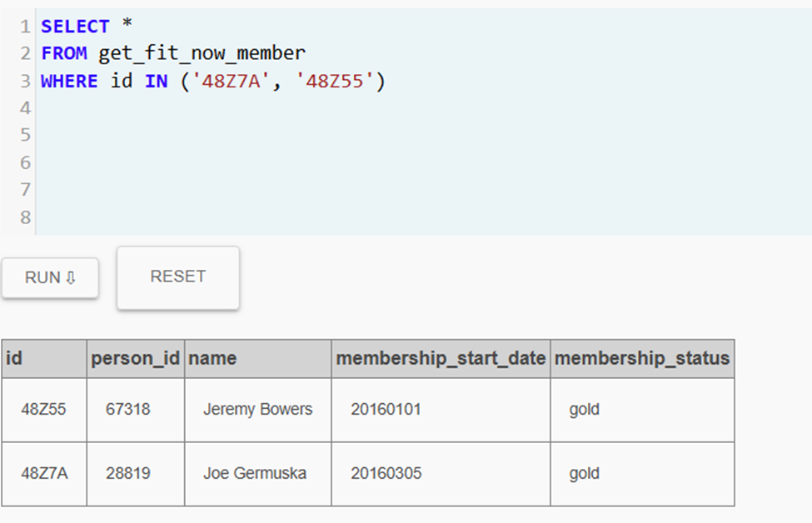Click the RUN button

50,277
